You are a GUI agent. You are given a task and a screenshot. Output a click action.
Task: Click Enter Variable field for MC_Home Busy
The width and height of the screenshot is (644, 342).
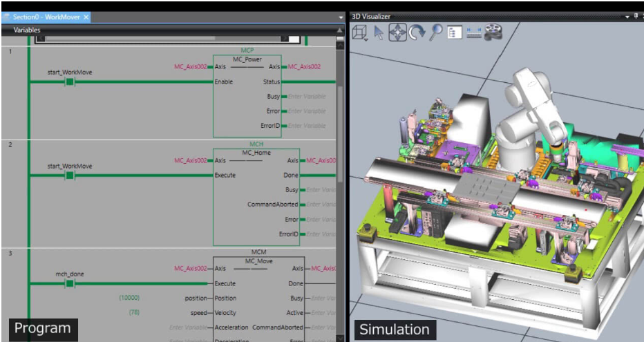[x=321, y=190]
